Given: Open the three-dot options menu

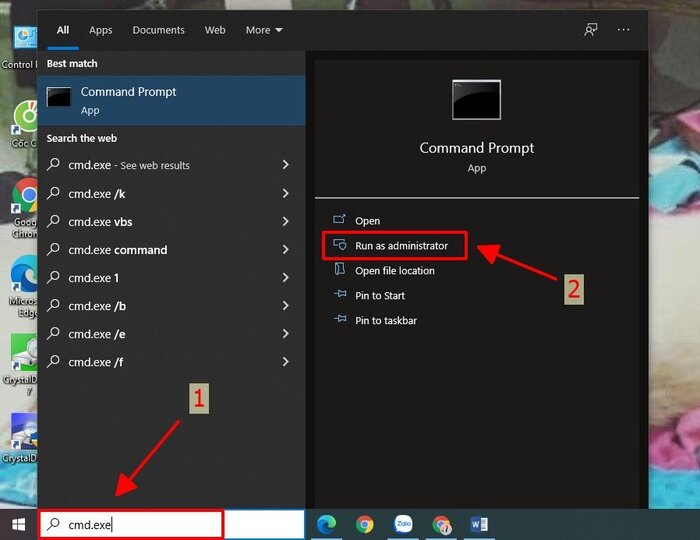Looking at the screenshot, I should (623, 30).
